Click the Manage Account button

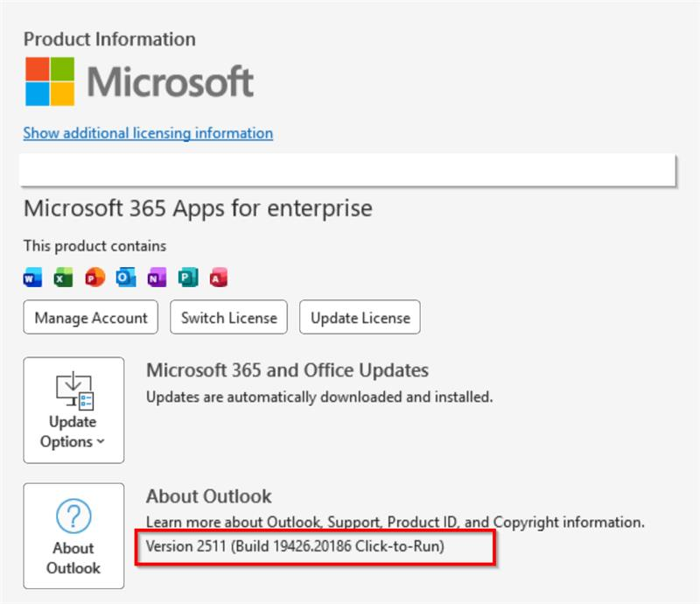[91, 317]
